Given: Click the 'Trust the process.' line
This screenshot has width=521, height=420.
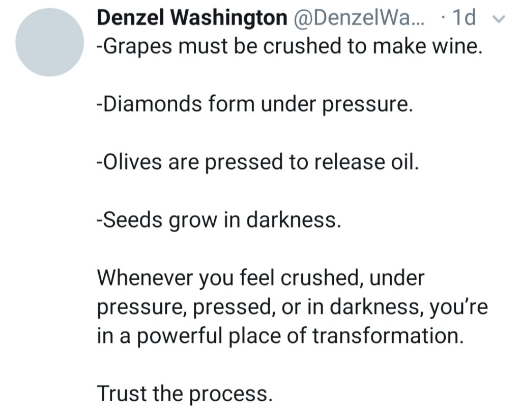Looking at the screenshot, I should tap(185, 394).
